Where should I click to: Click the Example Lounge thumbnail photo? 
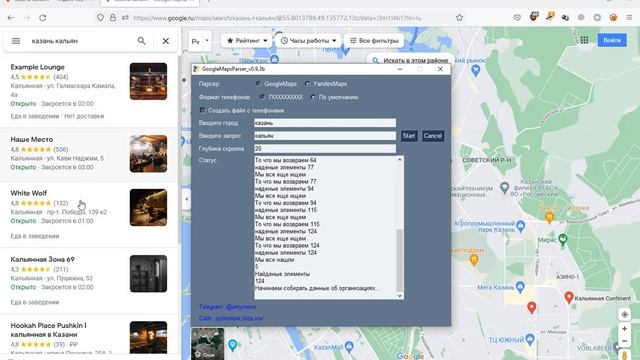(148, 81)
